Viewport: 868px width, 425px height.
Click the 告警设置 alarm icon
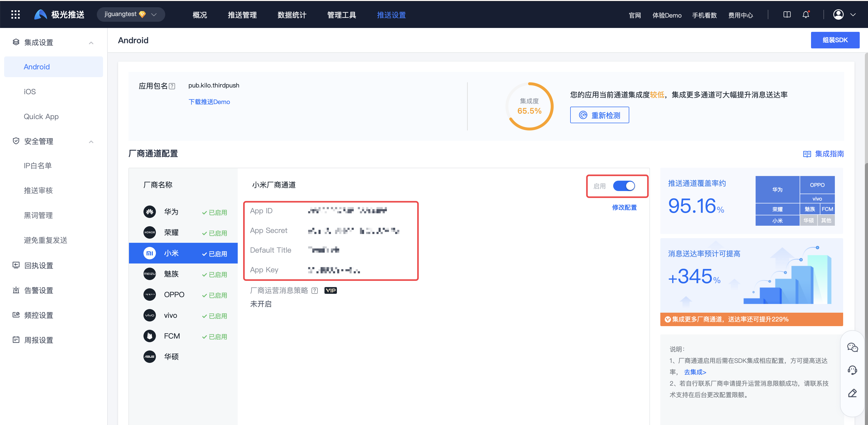(x=16, y=290)
